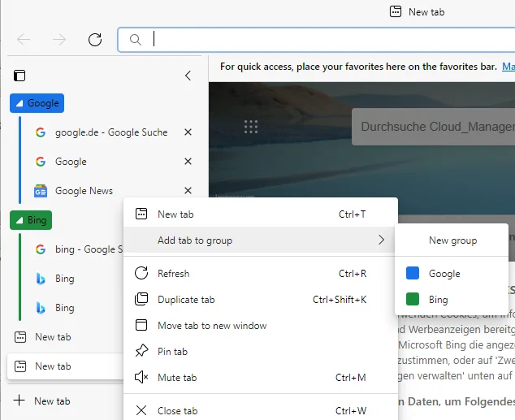Viewport: 515px width, 420px height.
Task: Click the browser Back arrow
Action: click(x=24, y=40)
